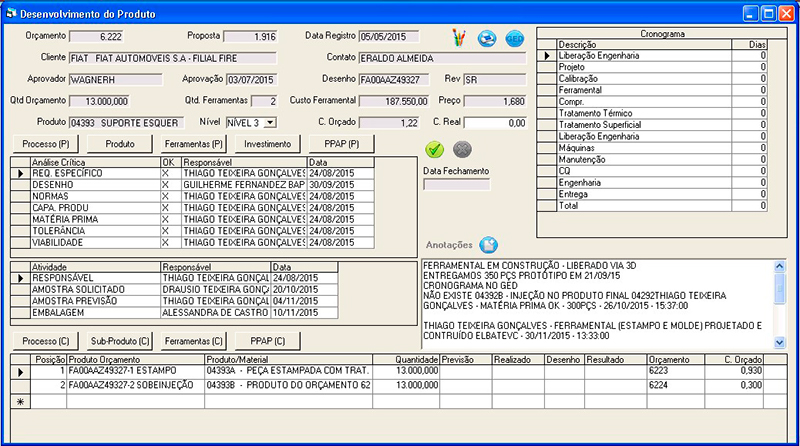Click the C. Real field

(495, 123)
